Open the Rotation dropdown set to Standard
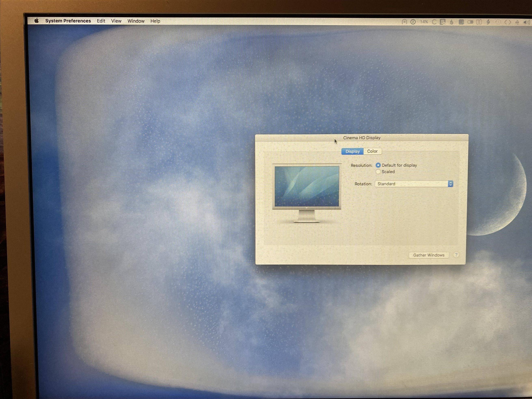This screenshot has width=532, height=399. pos(414,184)
